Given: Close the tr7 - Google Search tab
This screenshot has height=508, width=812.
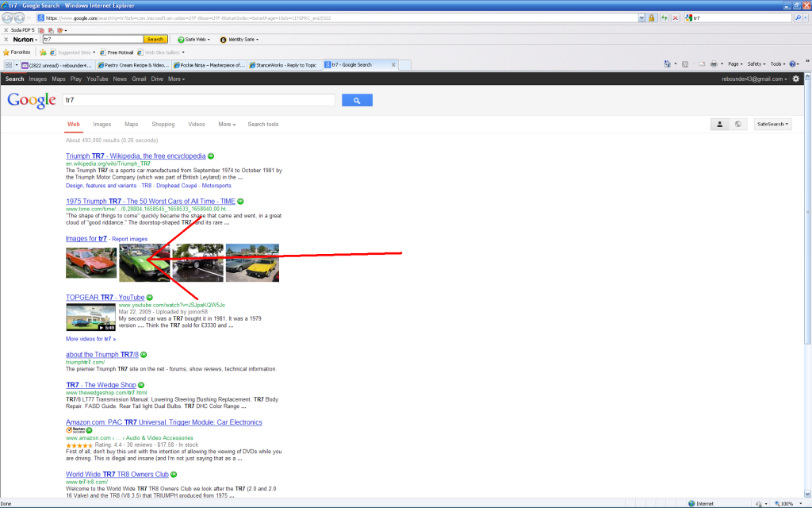Looking at the screenshot, I should (393, 65).
